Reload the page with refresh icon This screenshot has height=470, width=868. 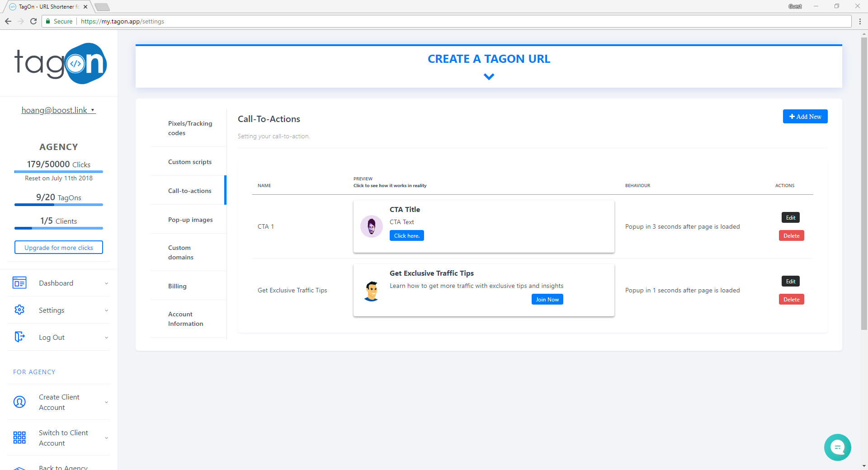tap(33, 21)
